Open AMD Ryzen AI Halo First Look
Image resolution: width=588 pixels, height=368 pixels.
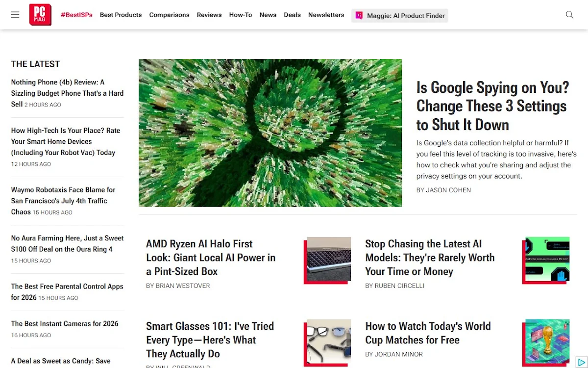211,258
